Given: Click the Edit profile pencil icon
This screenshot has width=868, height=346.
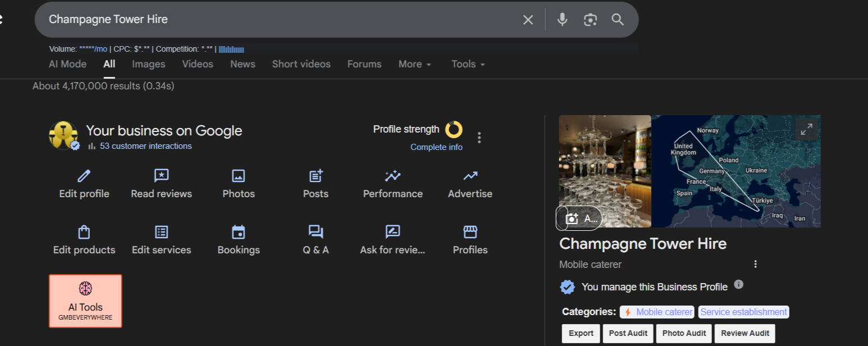Looking at the screenshot, I should tap(84, 176).
